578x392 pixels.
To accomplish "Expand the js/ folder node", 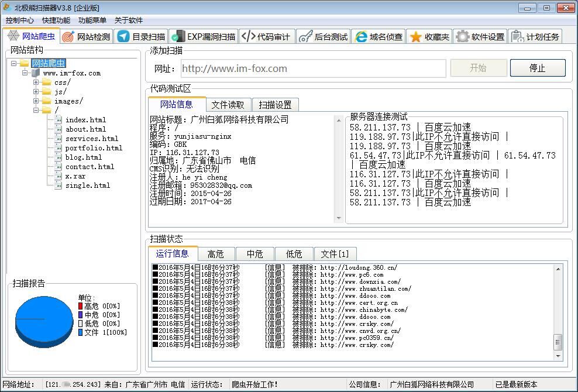I will coord(36,91).
